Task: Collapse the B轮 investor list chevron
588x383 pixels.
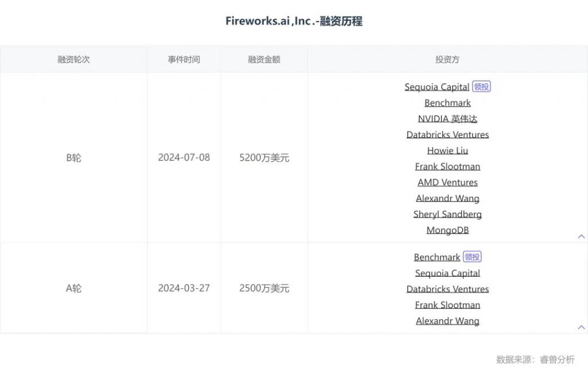Action: point(581,237)
